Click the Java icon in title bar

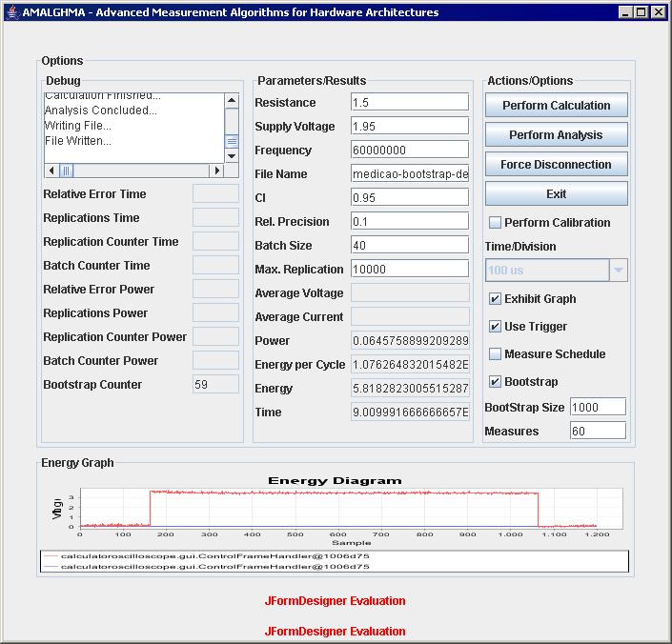[12, 12]
